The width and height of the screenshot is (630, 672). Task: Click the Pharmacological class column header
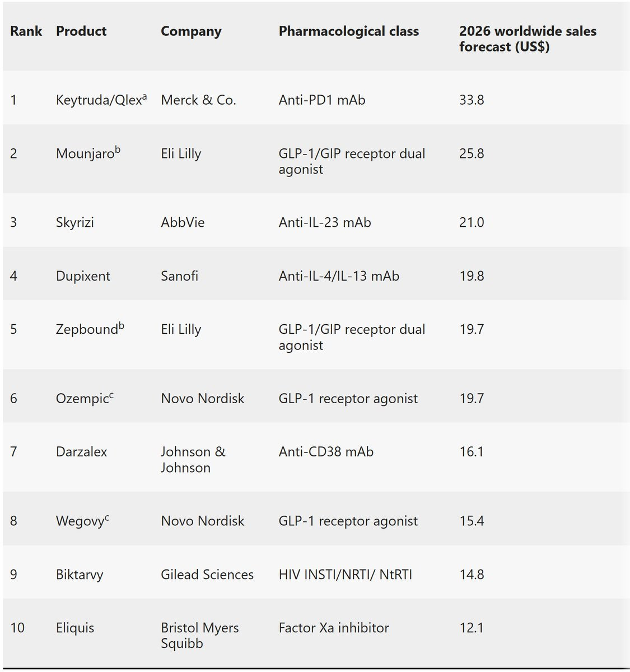(348, 31)
